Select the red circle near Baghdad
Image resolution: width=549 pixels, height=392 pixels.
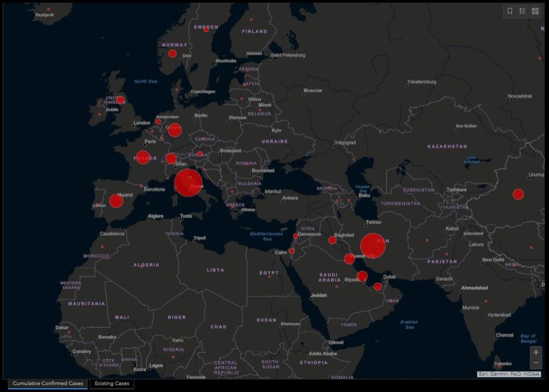click(332, 240)
